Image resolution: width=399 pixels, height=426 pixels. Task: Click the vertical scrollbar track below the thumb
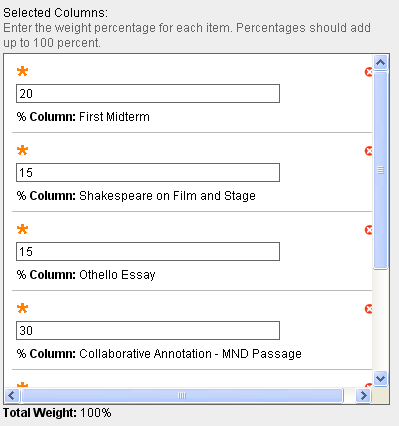[380, 320]
